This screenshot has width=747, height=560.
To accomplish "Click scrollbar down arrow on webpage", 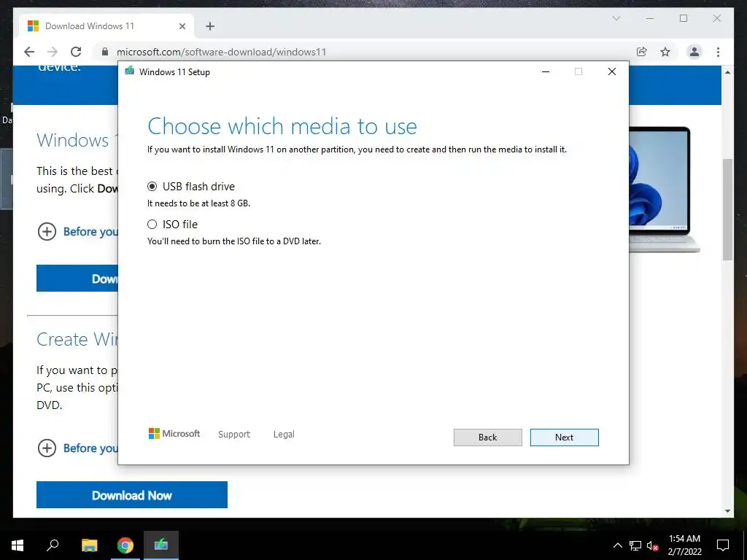I will tap(727, 511).
